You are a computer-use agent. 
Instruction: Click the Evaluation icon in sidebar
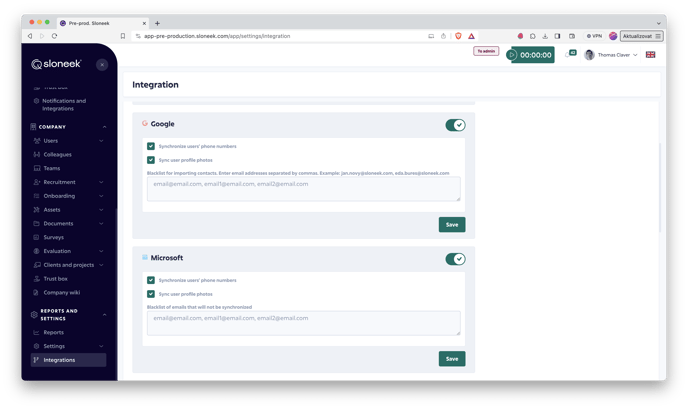click(37, 251)
